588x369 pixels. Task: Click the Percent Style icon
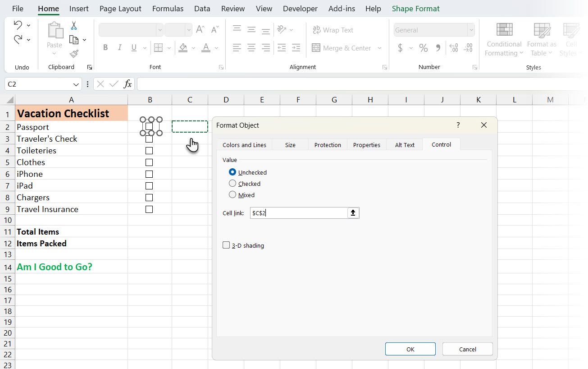[423, 48]
